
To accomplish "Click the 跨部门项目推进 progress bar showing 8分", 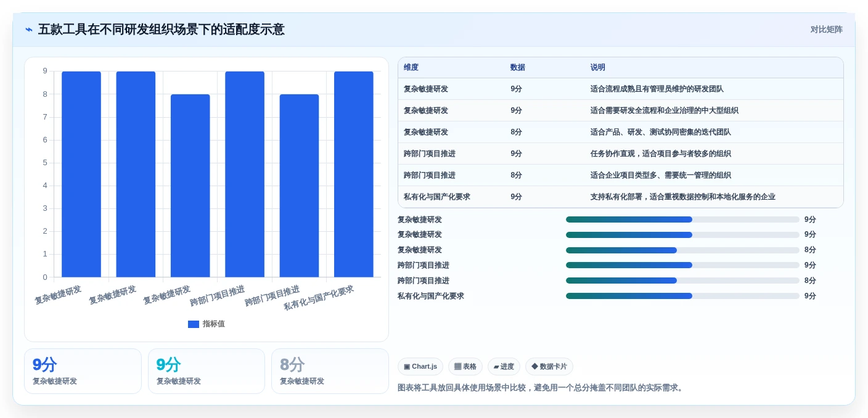I will pos(682,281).
